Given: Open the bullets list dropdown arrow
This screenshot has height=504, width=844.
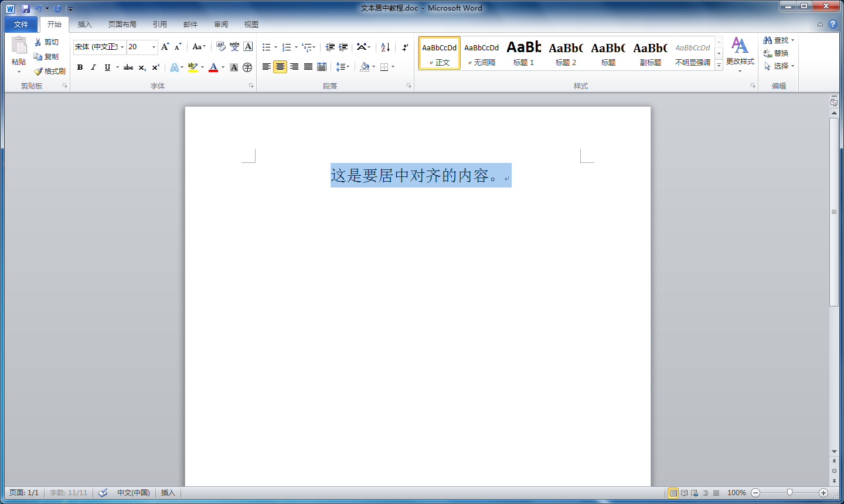Looking at the screenshot, I should (x=275, y=47).
